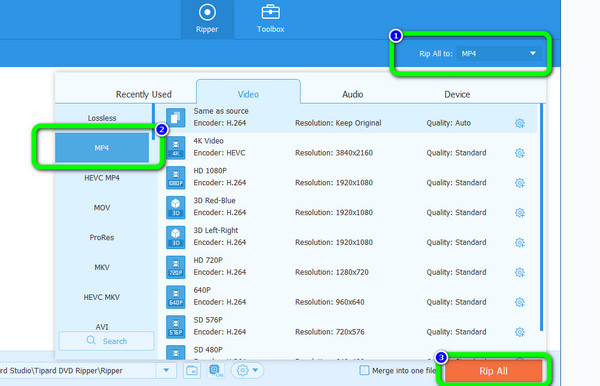This screenshot has width=600, height=386.
Task: Click the Rip All button
Action: tap(493, 371)
